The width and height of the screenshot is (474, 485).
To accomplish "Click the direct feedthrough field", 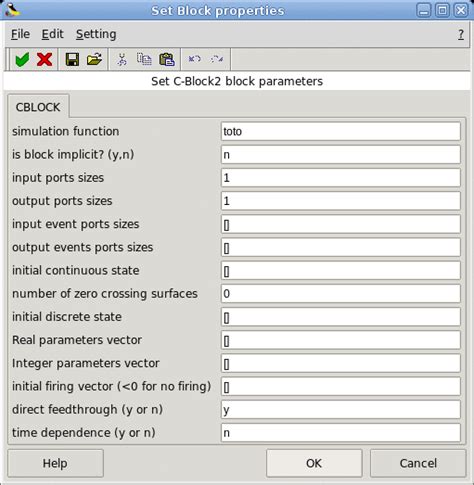I will (x=341, y=409).
